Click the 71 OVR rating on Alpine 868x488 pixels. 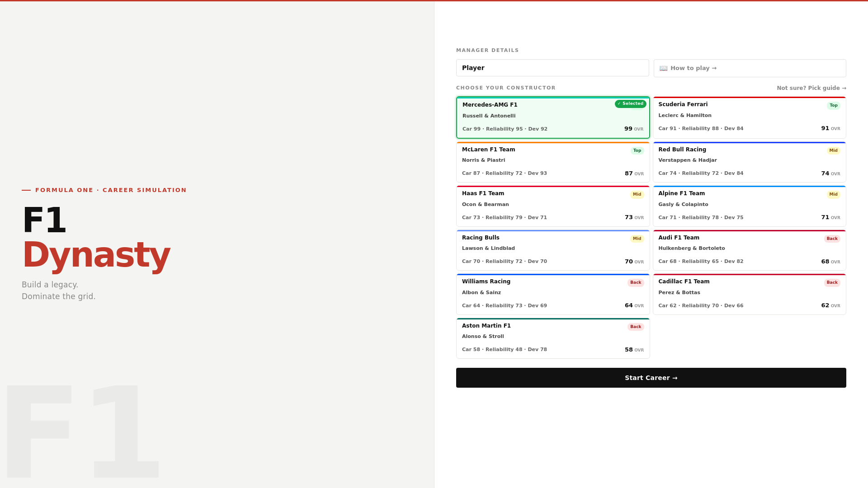(x=830, y=217)
